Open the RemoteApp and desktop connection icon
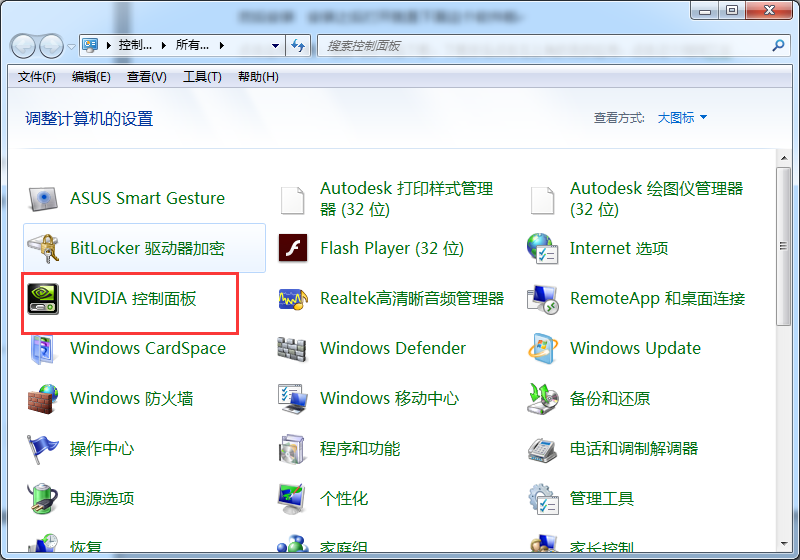Screen dimensions: 800x560 542,299
